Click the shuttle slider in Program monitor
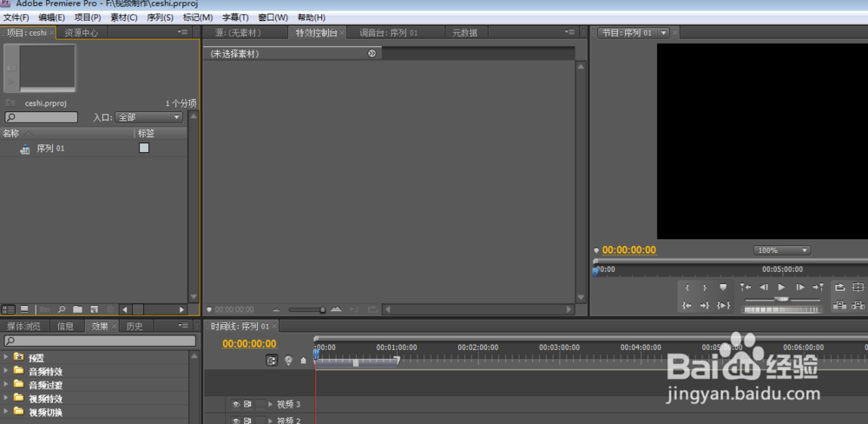868x424 pixels. click(782, 299)
